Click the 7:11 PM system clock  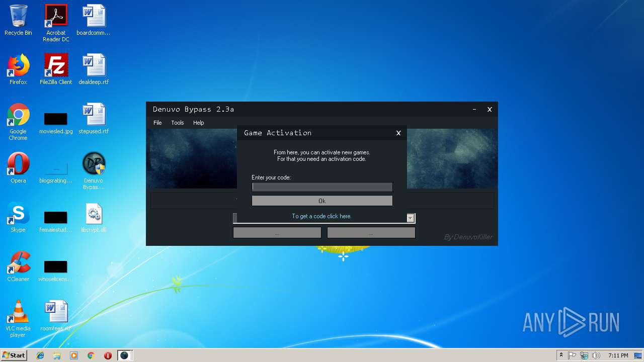(618, 355)
